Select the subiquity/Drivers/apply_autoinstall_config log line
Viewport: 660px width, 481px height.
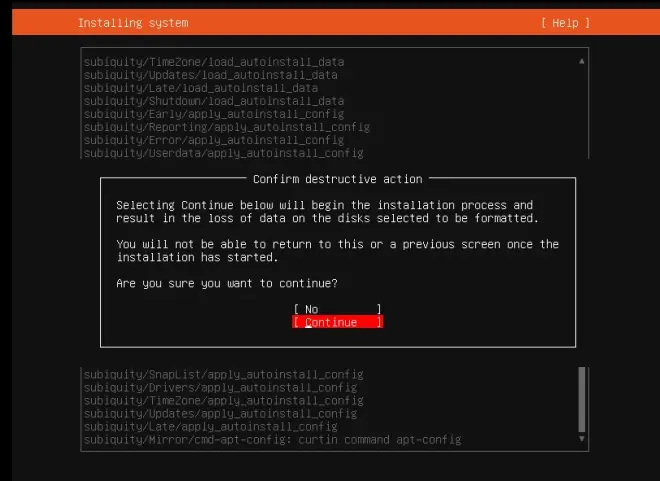pos(220,388)
